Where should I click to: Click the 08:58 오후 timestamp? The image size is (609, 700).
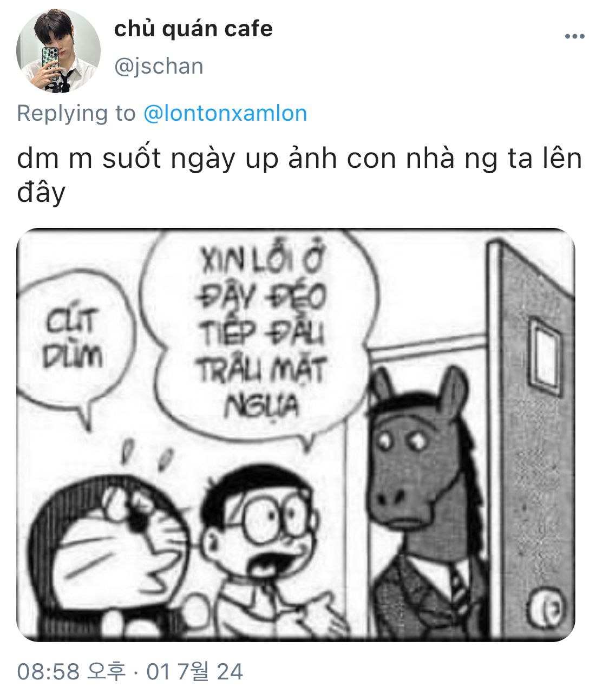71,671
